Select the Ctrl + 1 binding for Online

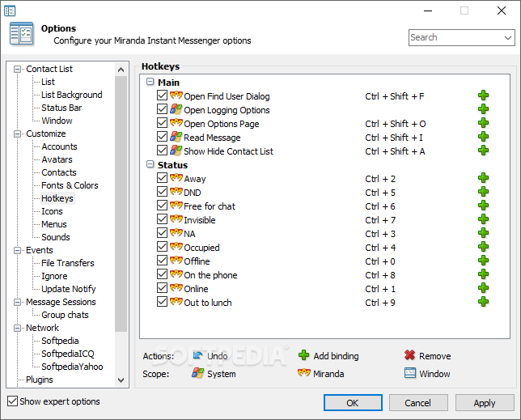pyautogui.click(x=380, y=289)
